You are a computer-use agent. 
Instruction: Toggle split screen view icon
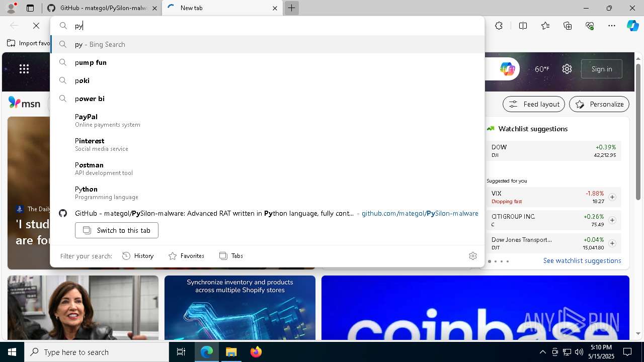click(x=523, y=26)
